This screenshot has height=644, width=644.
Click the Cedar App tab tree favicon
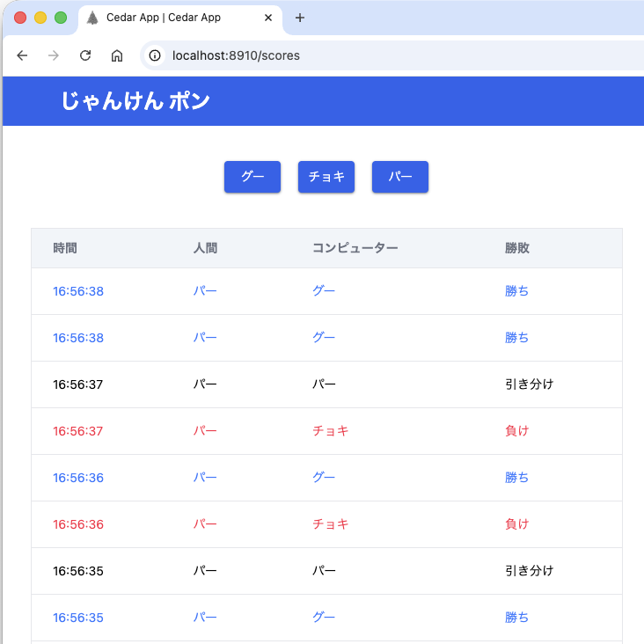(92, 18)
